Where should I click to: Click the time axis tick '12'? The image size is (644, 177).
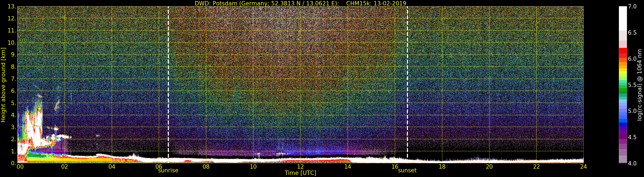coord(300,166)
